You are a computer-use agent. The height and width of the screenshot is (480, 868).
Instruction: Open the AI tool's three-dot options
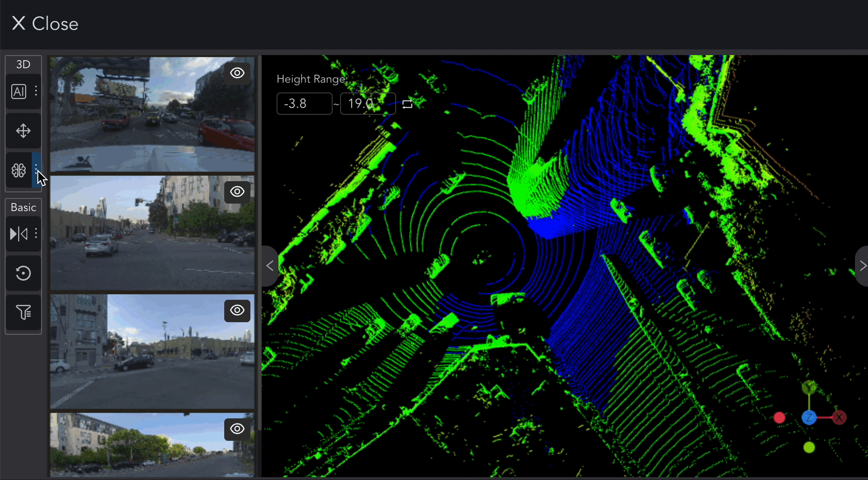pyautogui.click(x=36, y=91)
